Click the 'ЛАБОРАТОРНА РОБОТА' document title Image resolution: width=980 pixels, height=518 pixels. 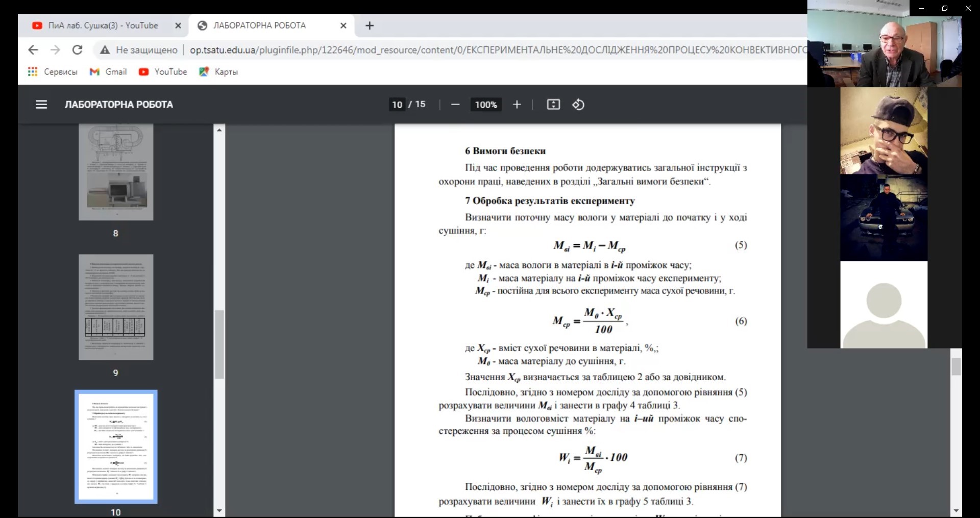[119, 105]
